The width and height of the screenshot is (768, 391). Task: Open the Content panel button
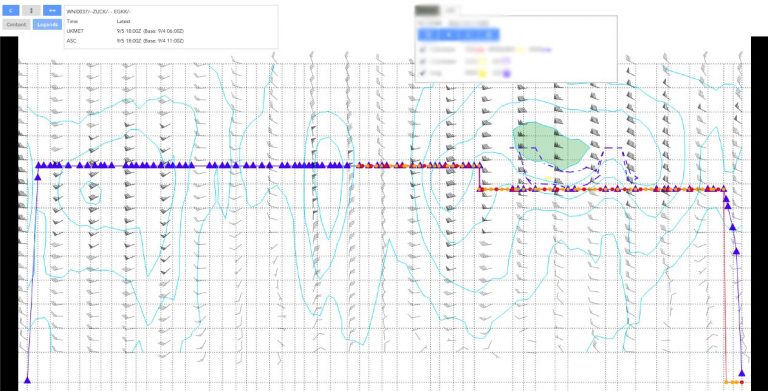tap(16, 24)
